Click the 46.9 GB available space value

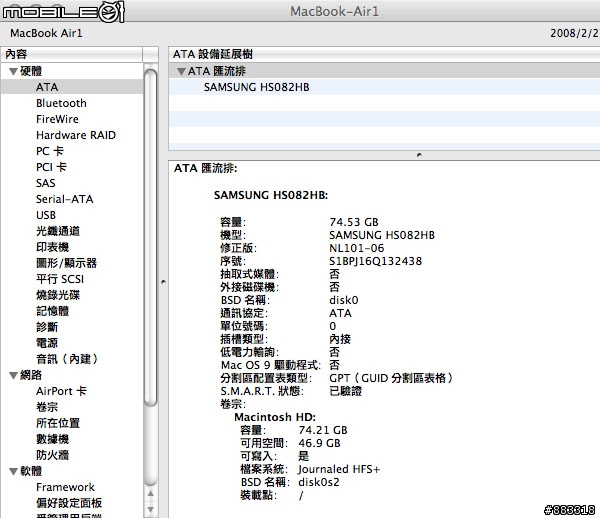click(x=320, y=443)
